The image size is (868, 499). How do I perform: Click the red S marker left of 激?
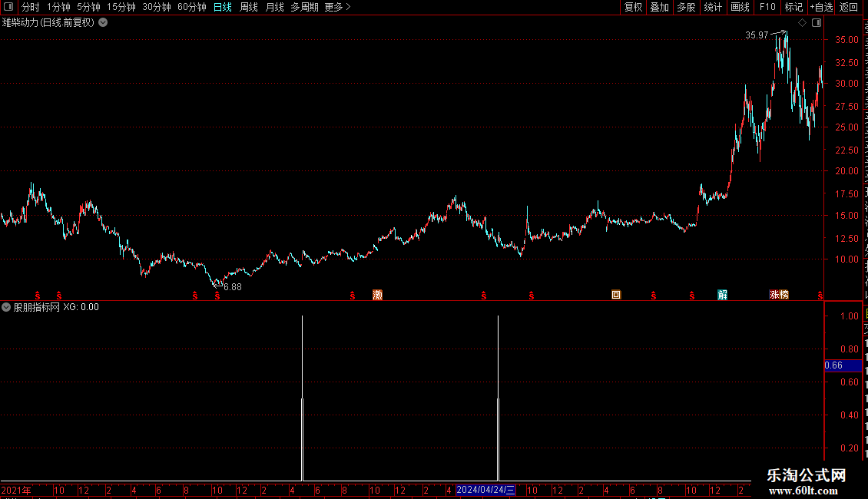click(x=353, y=296)
